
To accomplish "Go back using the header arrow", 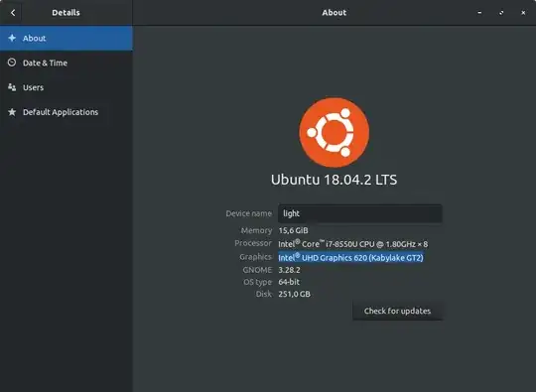I will pyautogui.click(x=13, y=13).
